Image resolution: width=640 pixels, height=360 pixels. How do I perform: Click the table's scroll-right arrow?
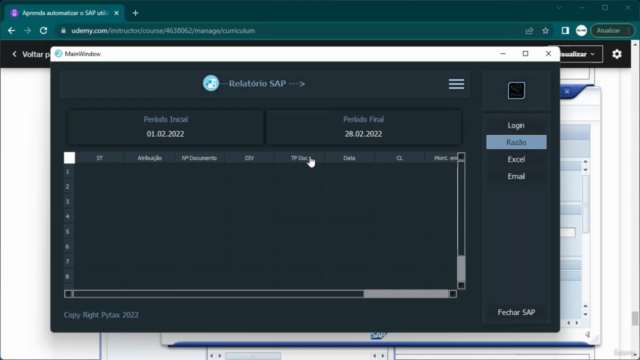click(452, 294)
